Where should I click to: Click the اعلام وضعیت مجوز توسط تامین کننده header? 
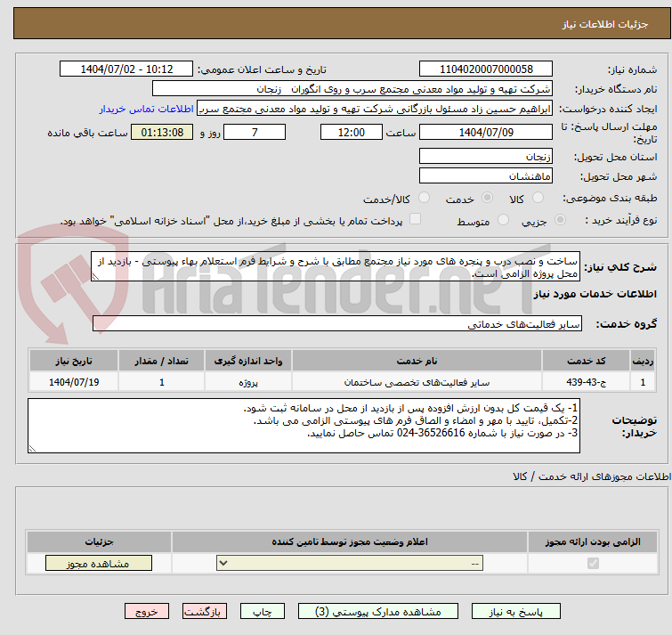[x=350, y=542]
